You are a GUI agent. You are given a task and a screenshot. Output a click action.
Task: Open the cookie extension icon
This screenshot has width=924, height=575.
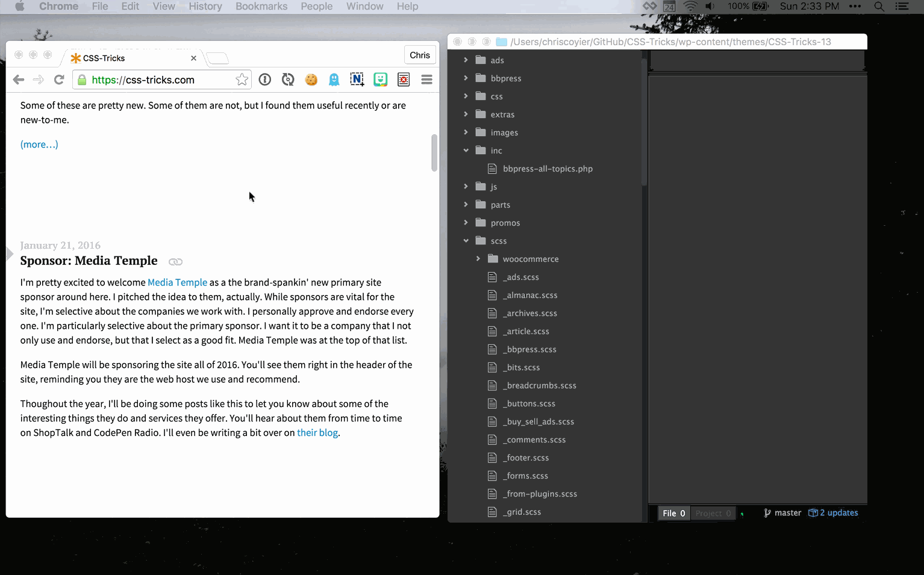coord(311,79)
